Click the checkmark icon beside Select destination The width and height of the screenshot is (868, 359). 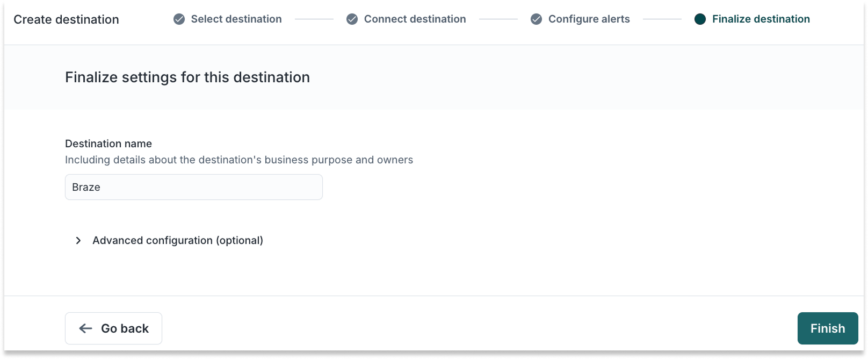point(178,19)
